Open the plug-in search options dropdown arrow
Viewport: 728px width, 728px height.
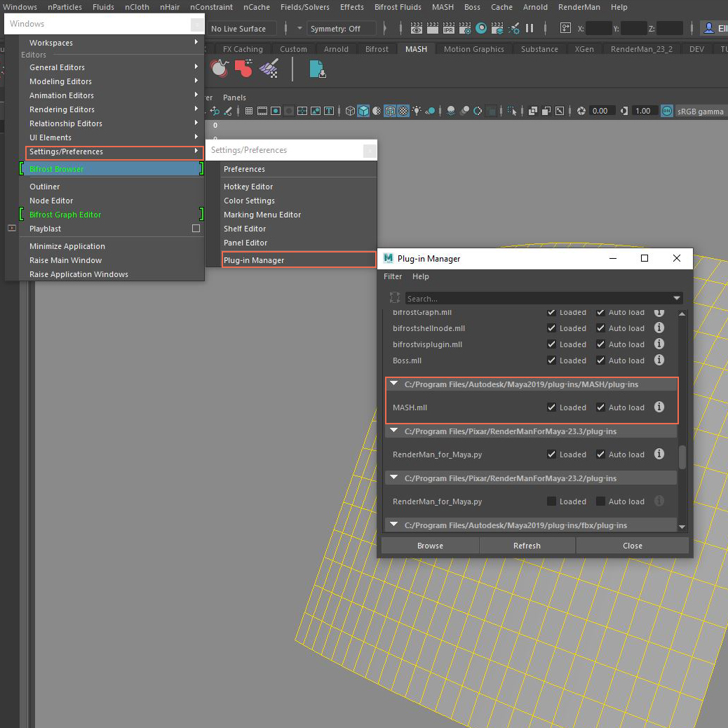[x=677, y=298]
